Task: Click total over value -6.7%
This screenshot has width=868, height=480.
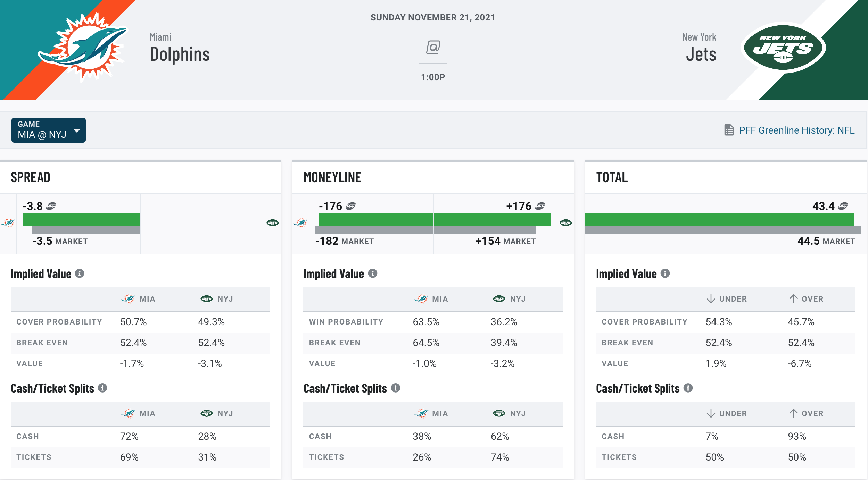Action: [x=800, y=363]
